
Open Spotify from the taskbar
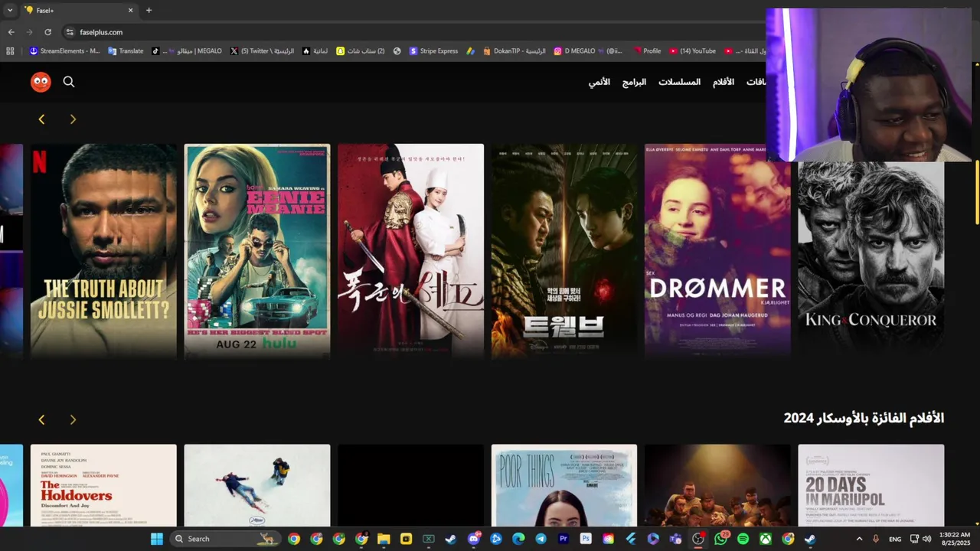tap(743, 539)
